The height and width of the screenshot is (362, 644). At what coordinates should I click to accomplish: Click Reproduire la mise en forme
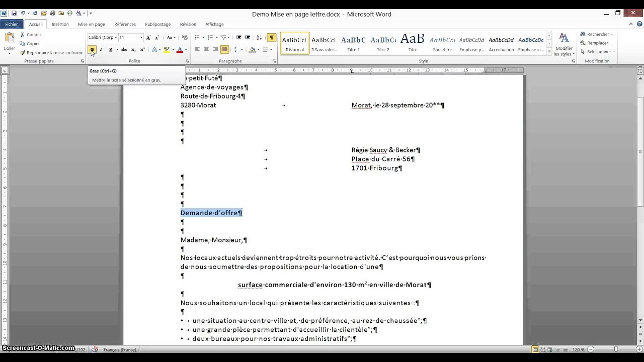[x=51, y=53]
